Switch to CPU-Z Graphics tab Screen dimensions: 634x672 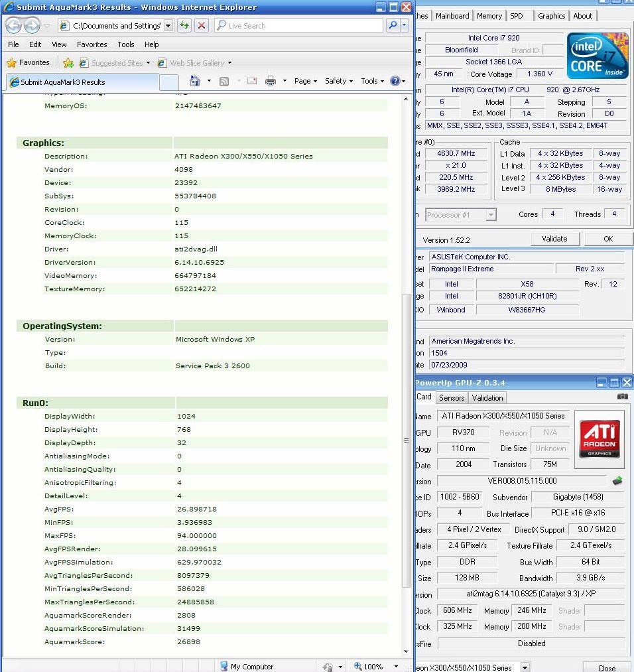coord(551,16)
